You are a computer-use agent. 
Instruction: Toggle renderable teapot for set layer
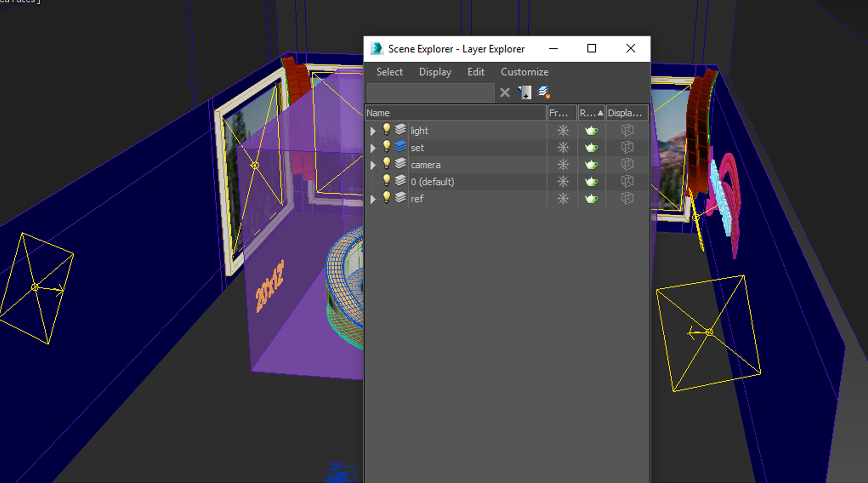click(591, 148)
